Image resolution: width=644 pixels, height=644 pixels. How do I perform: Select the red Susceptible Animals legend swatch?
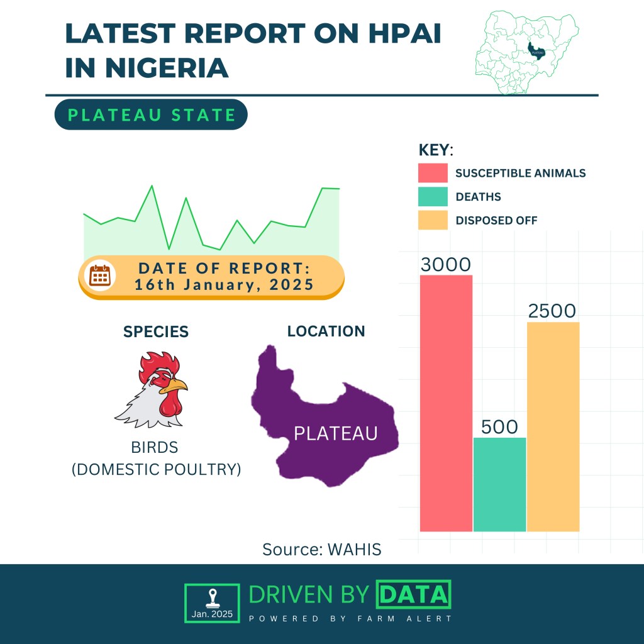coord(433,173)
